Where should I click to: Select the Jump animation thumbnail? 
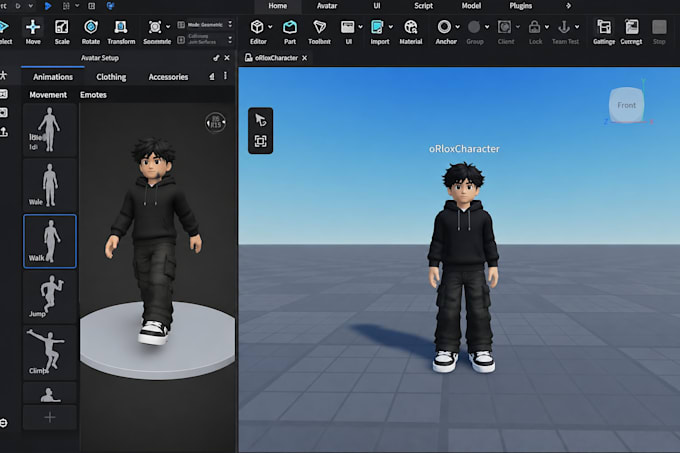[x=50, y=297]
